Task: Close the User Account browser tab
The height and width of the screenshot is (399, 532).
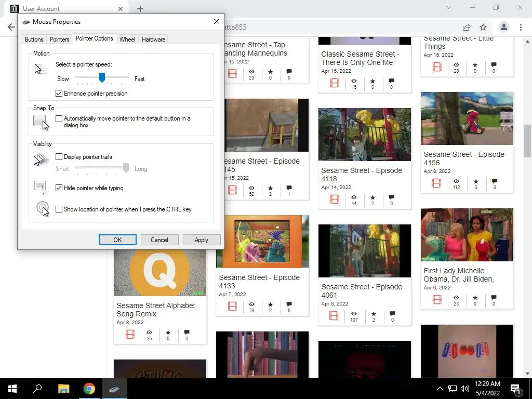Action: click(121, 9)
